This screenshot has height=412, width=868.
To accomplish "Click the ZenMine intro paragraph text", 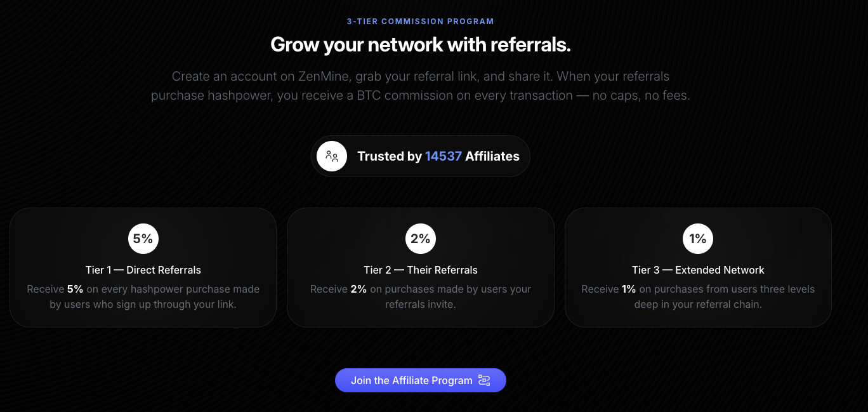I will (420, 86).
